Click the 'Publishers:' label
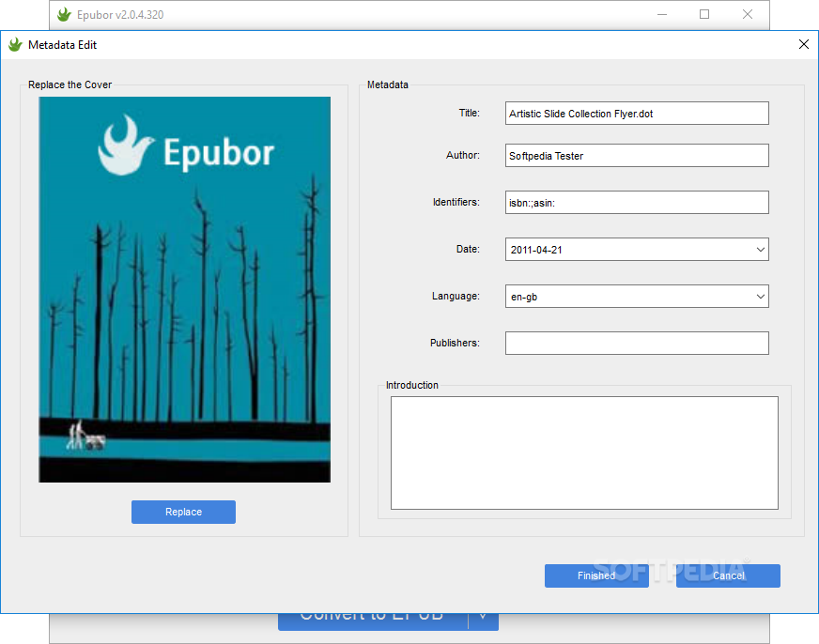The width and height of the screenshot is (819, 644). [x=455, y=344]
